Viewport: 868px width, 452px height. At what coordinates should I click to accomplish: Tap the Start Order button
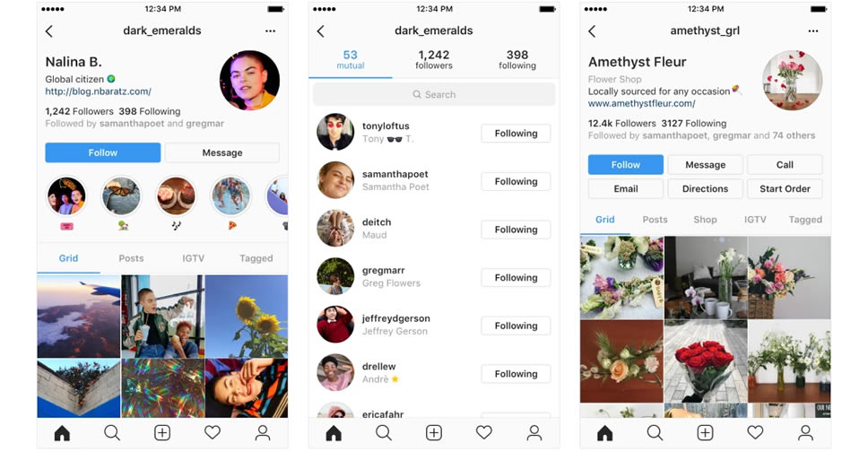[785, 189]
